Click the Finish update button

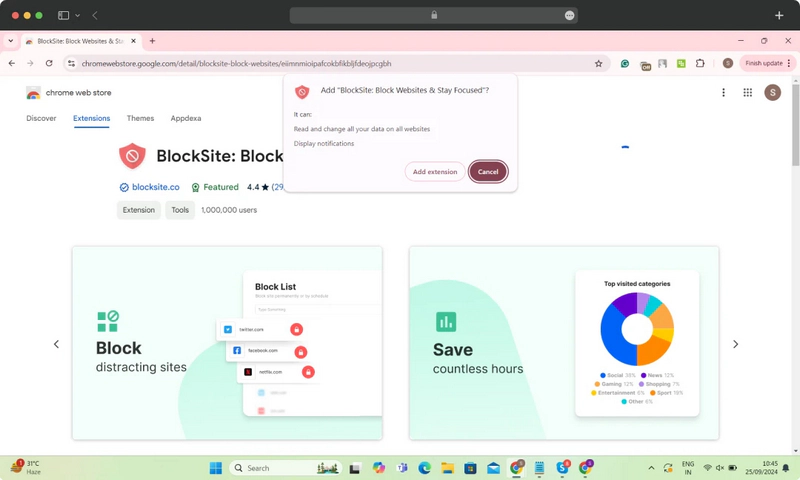[763, 63]
